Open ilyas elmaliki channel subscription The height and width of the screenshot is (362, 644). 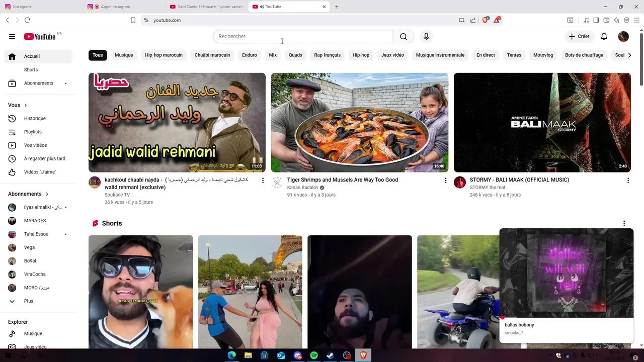tap(38, 207)
